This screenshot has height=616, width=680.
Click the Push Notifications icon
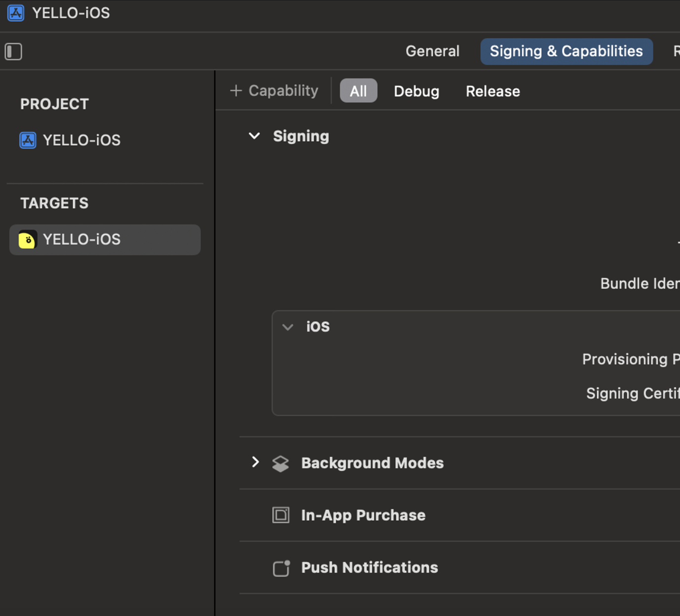tap(281, 568)
